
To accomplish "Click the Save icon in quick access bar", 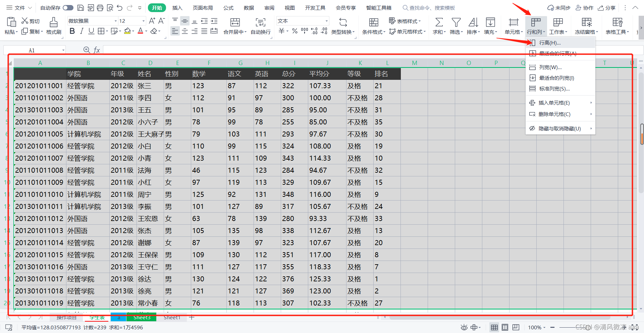I will (80, 8).
